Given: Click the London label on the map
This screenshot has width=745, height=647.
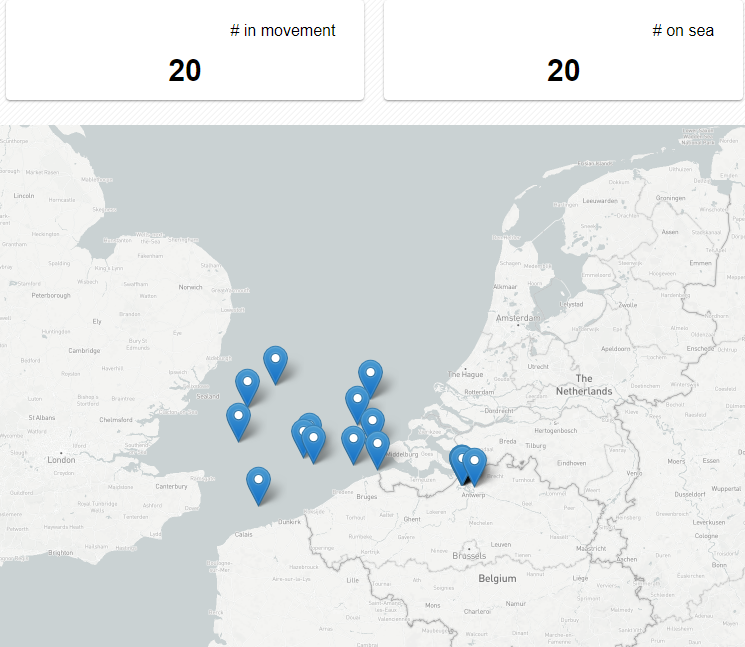Looking at the screenshot, I should tap(60, 460).
